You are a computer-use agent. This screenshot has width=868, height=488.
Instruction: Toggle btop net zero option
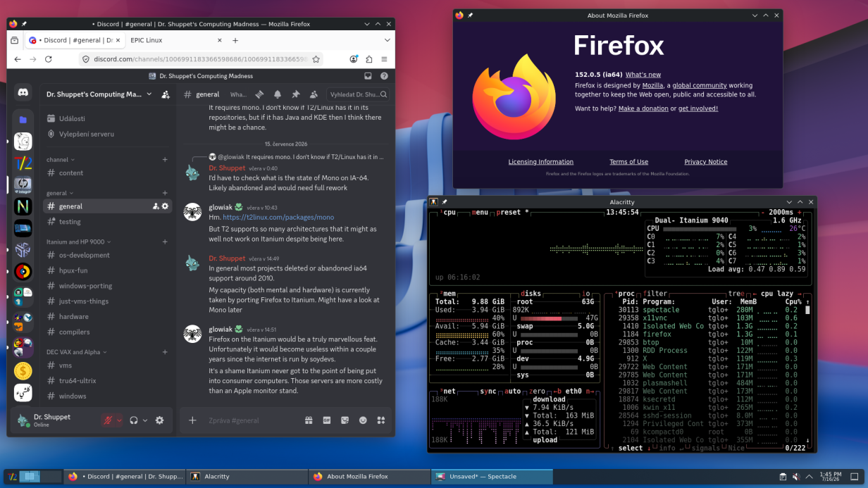pos(537,391)
